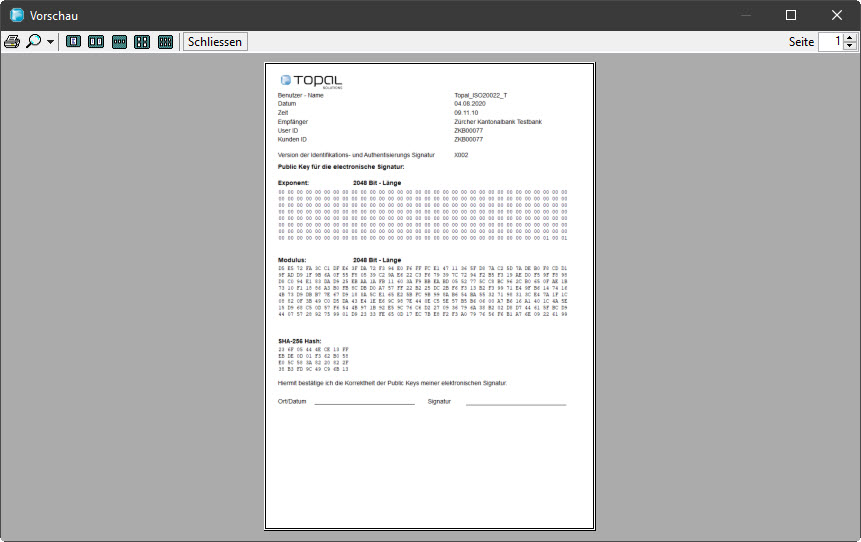Show two pages side by side
Image resolution: width=861 pixels, height=542 pixels.
click(96, 42)
